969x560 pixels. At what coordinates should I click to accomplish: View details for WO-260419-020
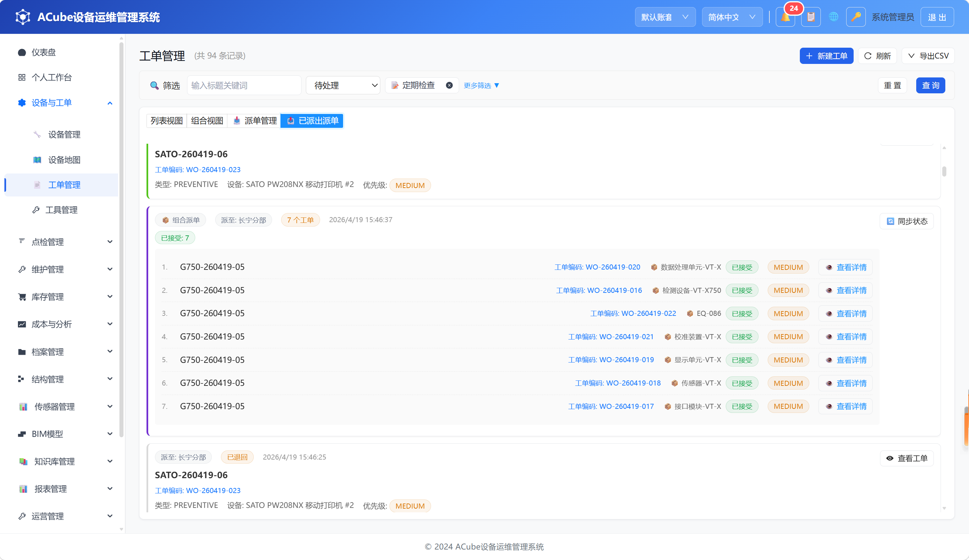click(845, 267)
